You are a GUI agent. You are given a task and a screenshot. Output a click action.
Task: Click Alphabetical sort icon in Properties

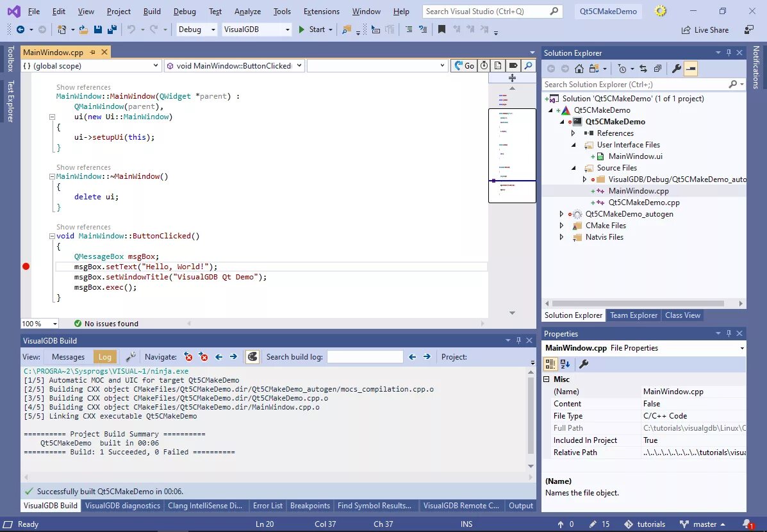click(x=565, y=363)
